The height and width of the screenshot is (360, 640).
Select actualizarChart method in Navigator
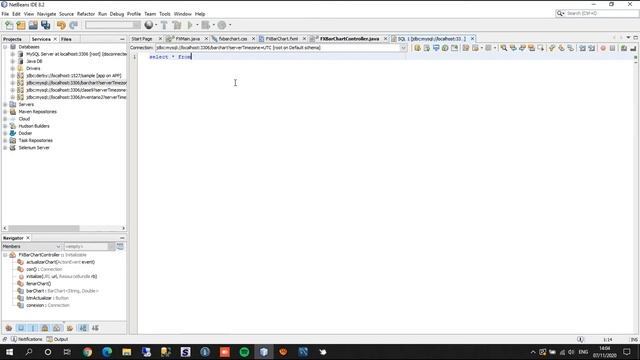60,262
